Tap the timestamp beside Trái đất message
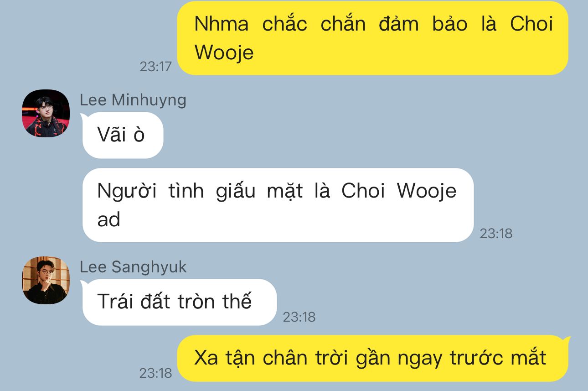Image resolution: width=588 pixels, height=391 pixels. pyautogui.click(x=299, y=317)
